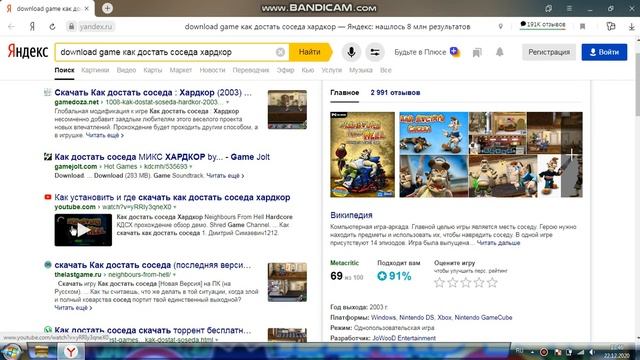Expand the youtube.com URL dropdown arrow
Screen dimensions: 640x360
[175, 207]
